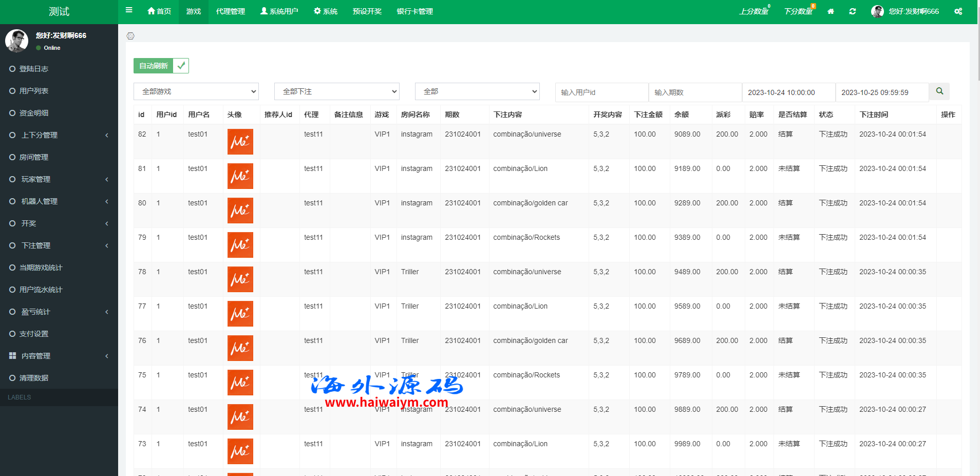Screen dimensions: 980x476
Task: Open the 全部下注 dropdown
Action: click(336, 91)
